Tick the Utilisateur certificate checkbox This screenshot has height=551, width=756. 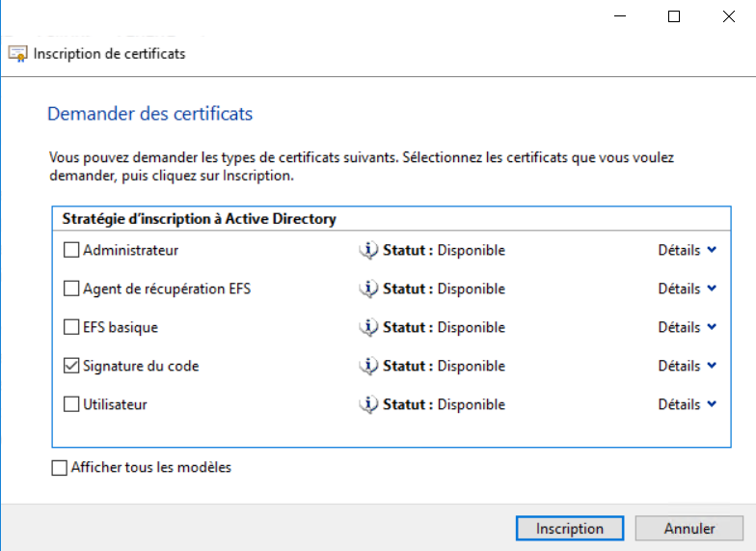tap(71, 405)
